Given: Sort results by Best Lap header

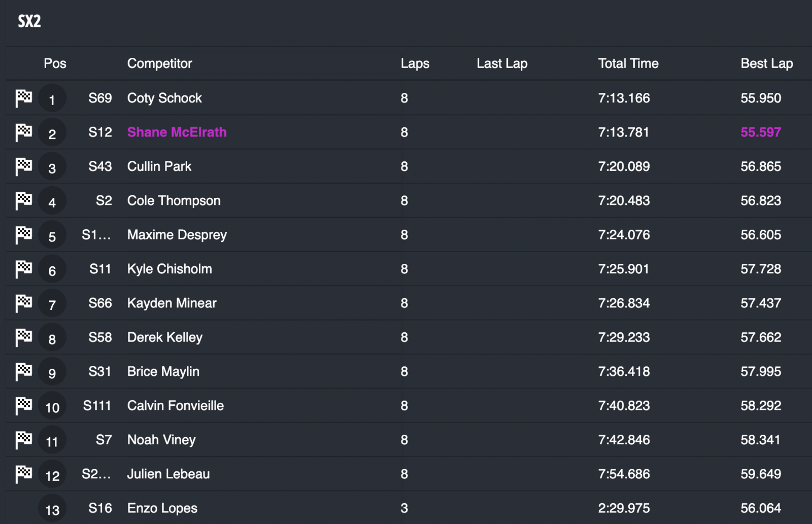Looking at the screenshot, I should point(766,63).
